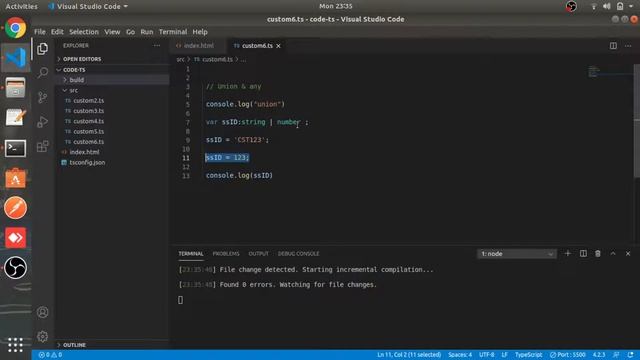This screenshot has width=640, height=360.
Task: Open Terminal app from the dock
Action: [16, 148]
